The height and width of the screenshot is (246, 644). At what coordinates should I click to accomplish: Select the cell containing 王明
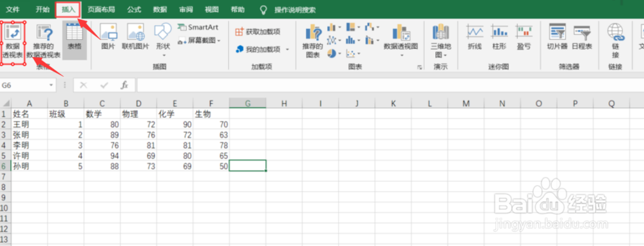pos(29,124)
